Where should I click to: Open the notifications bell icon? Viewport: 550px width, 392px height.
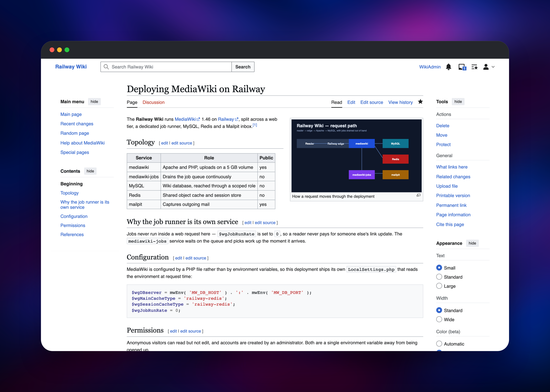pyautogui.click(x=449, y=67)
